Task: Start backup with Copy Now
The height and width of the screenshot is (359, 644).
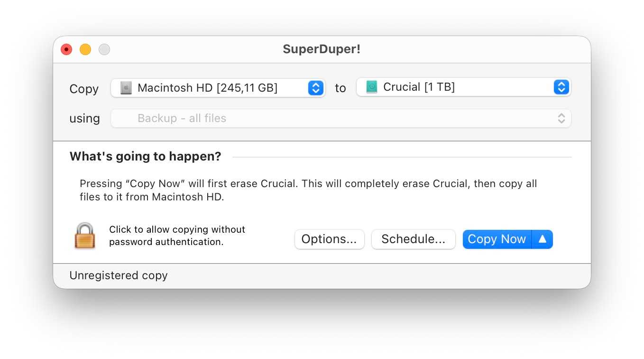Action: coord(497,239)
